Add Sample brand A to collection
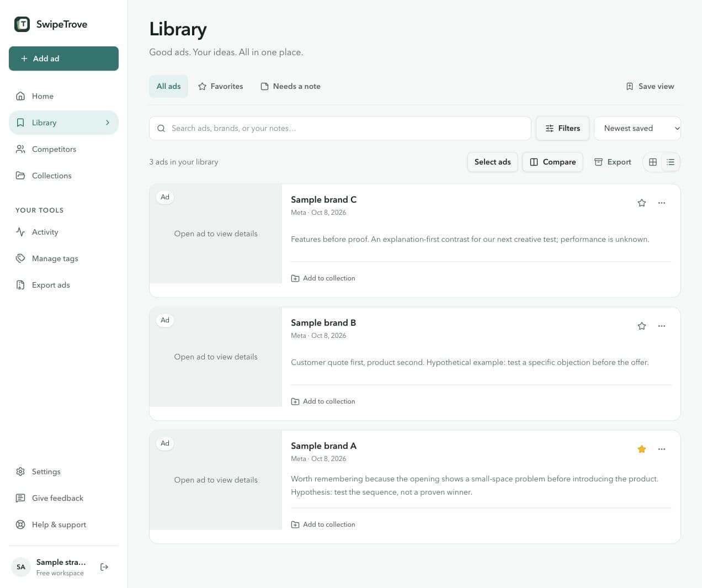This screenshot has width=702, height=588. 323,525
